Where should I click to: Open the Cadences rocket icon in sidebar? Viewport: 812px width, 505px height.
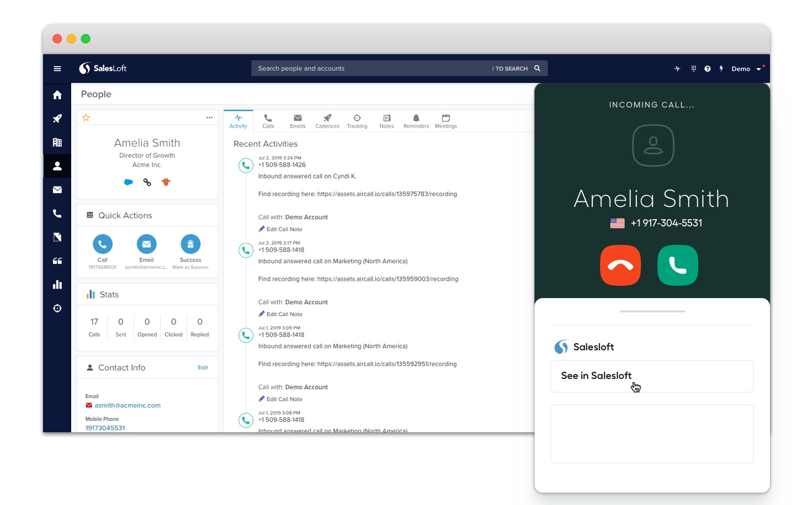pos(57,119)
